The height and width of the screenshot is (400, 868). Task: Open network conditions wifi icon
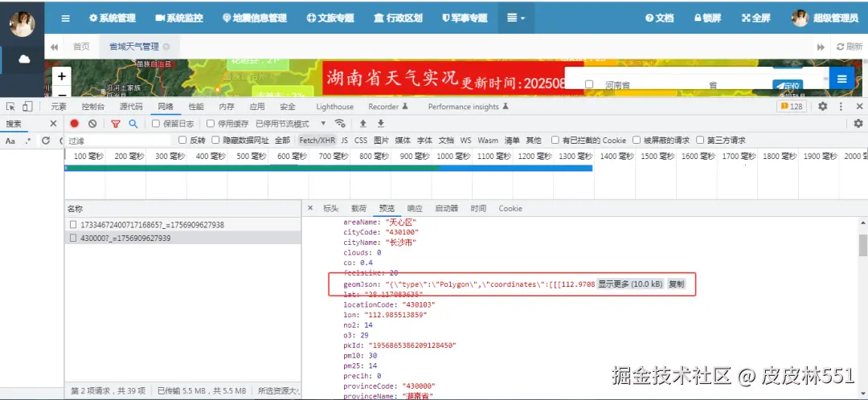pos(341,124)
